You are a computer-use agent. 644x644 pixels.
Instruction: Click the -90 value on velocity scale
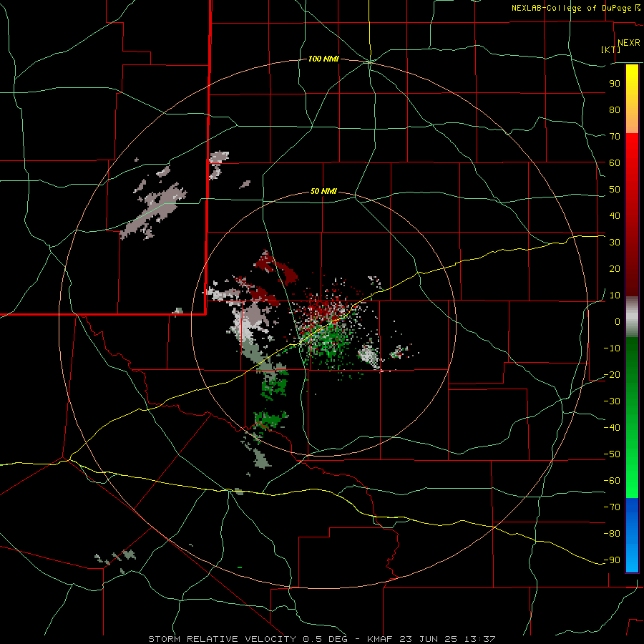pyautogui.click(x=612, y=560)
